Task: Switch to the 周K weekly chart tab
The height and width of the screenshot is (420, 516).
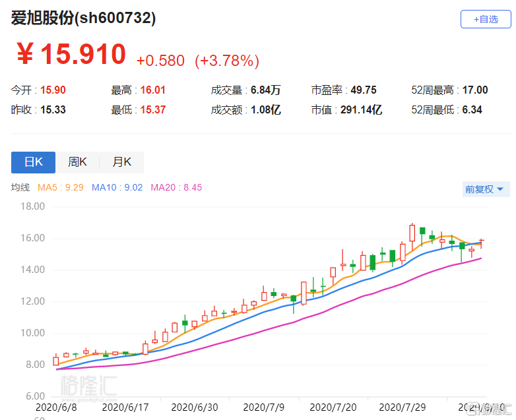Action: (77, 162)
